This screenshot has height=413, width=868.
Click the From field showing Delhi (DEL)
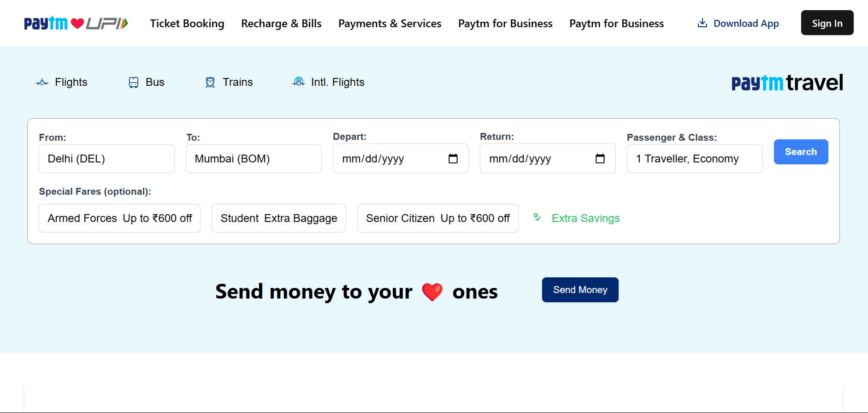[x=107, y=159]
